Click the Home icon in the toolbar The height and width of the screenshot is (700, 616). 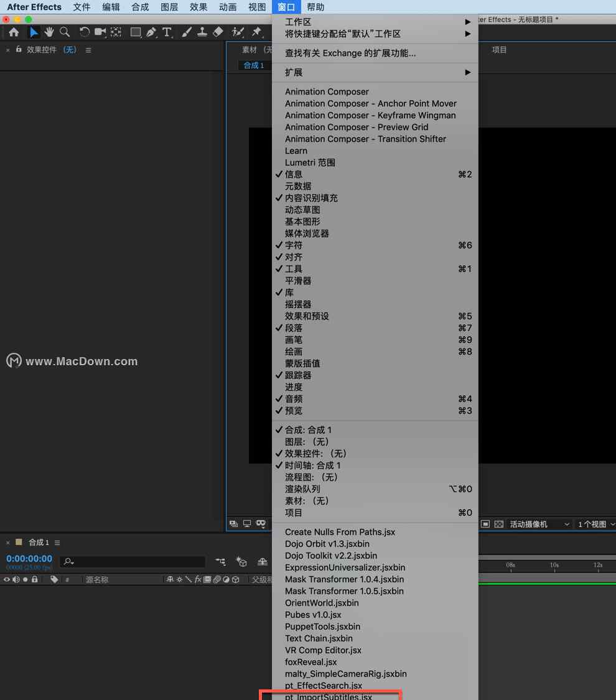click(14, 32)
